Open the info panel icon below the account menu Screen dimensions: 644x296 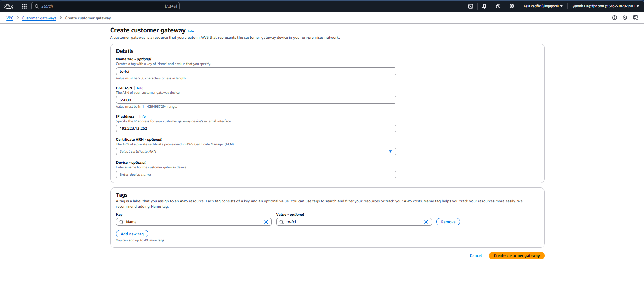click(614, 18)
